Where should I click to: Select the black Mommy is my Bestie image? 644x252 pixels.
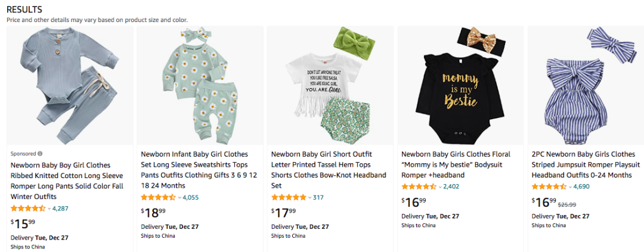pos(460,86)
